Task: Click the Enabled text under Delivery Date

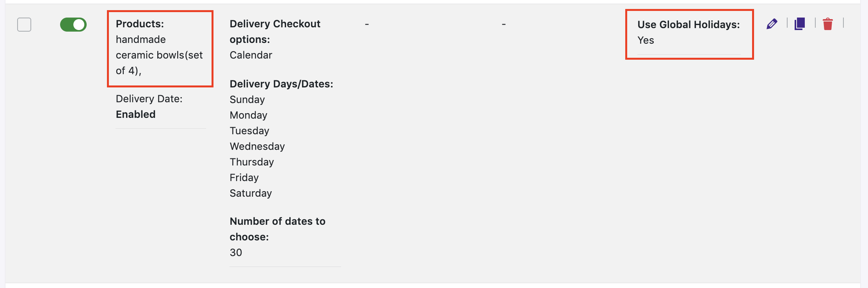Action: pos(135,114)
